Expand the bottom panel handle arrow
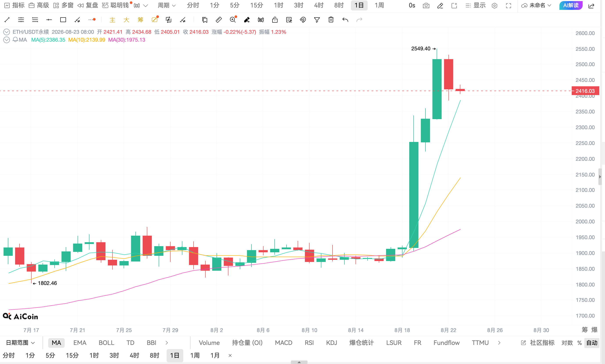 click(x=299, y=362)
